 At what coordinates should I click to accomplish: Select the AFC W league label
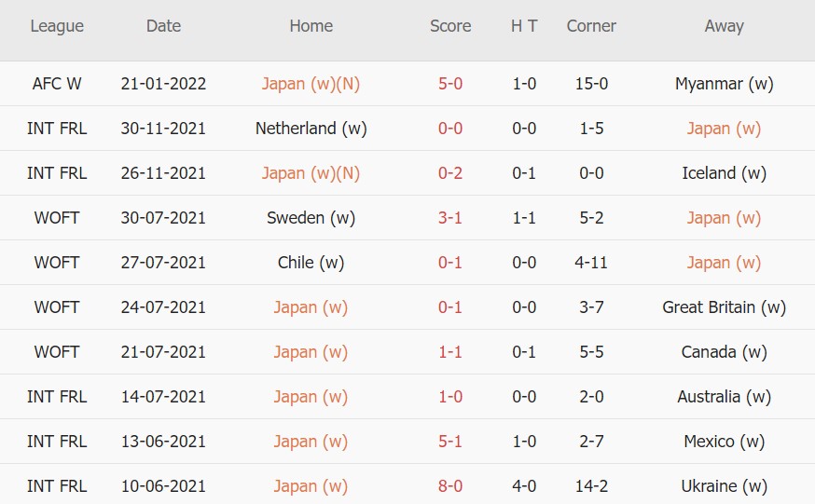point(57,84)
